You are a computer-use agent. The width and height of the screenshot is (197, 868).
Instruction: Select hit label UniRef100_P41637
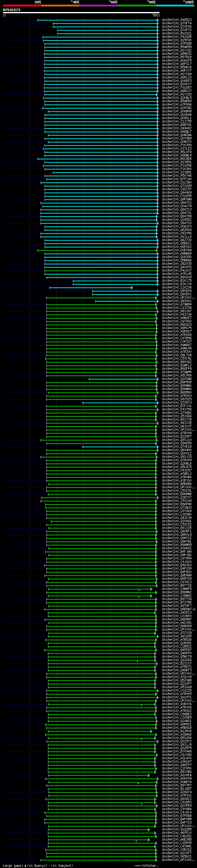tap(177, 271)
